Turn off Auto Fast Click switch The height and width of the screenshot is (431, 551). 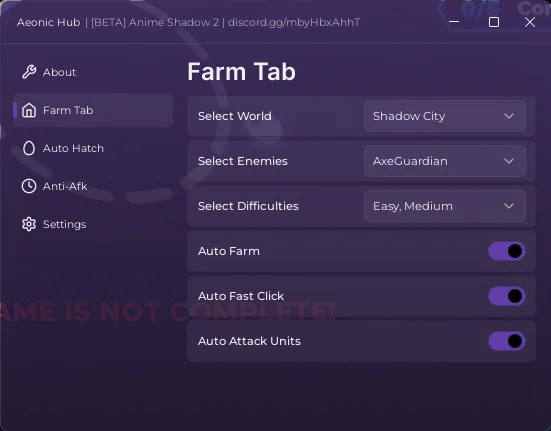[x=507, y=296]
